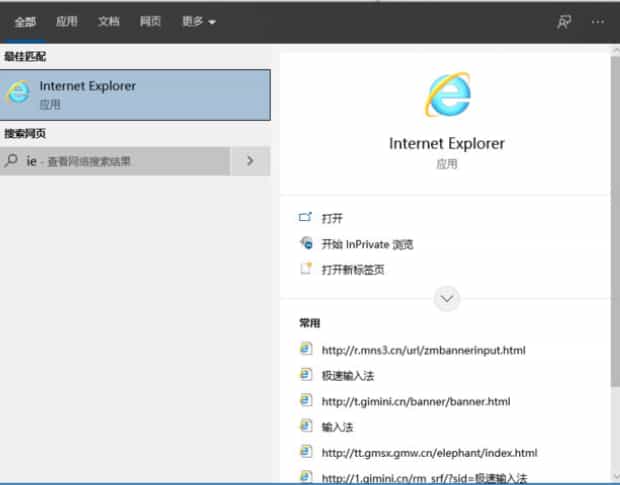Select the Internet Explorer best match result
This screenshot has height=485, width=620.
tap(135, 94)
